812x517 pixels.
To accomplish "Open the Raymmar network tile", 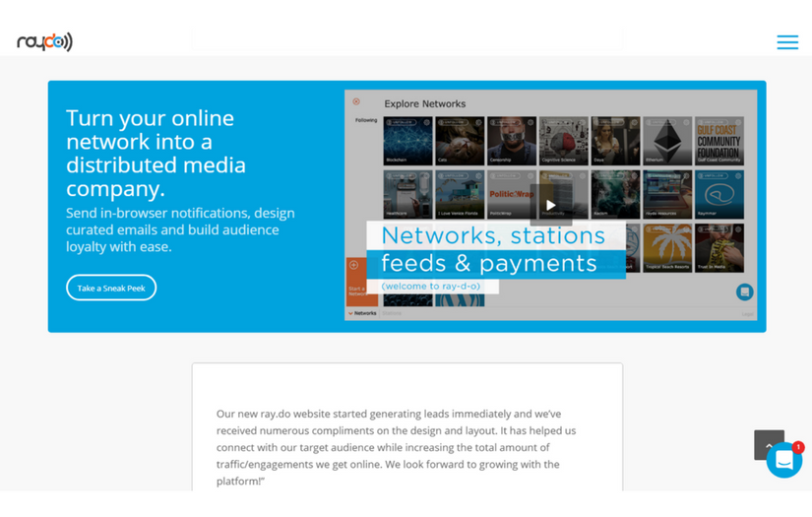I will coord(719,195).
